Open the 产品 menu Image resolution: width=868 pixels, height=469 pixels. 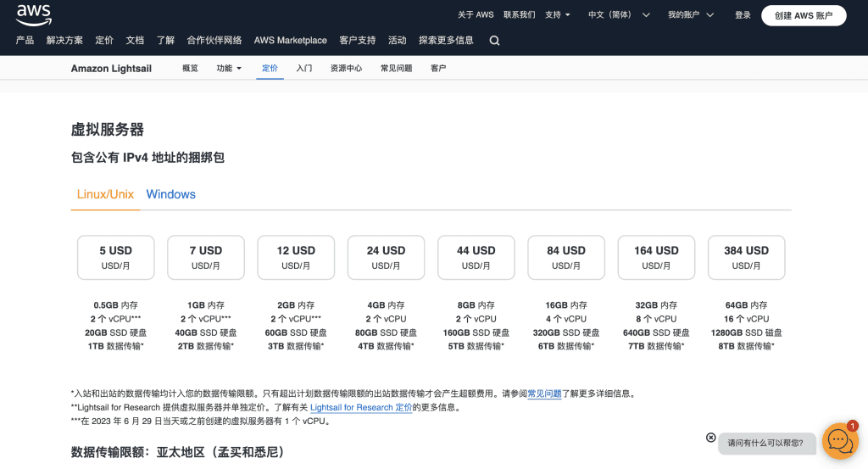click(x=25, y=41)
